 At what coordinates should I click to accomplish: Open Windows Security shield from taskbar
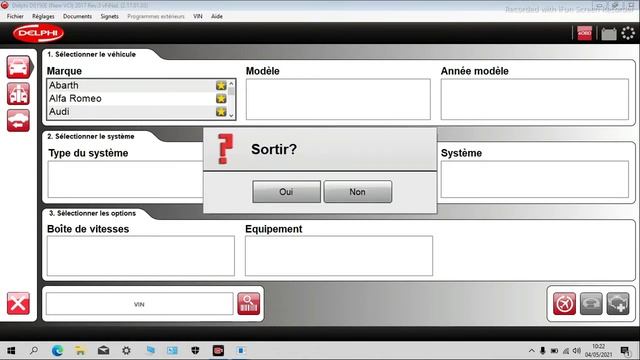(x=196, y=351)
